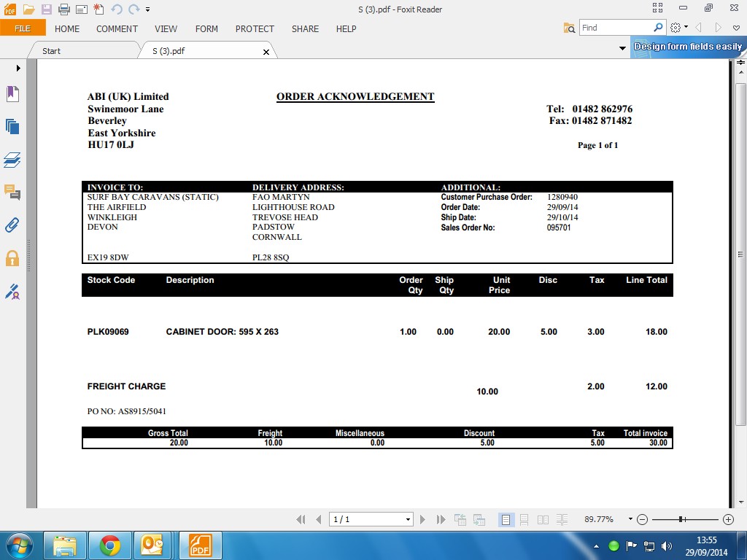747x560 pixels.
Task: Open the Security lock panel
Action: [12, 258]
